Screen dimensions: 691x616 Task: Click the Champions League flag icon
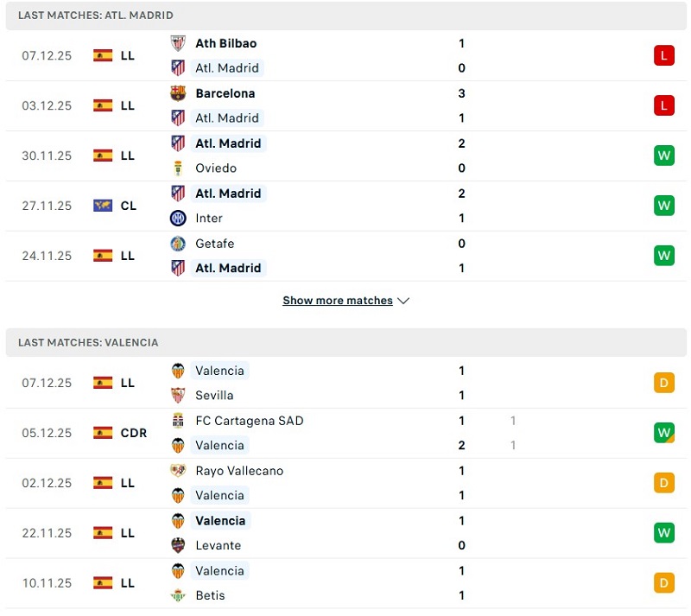[x=104, y=206]
